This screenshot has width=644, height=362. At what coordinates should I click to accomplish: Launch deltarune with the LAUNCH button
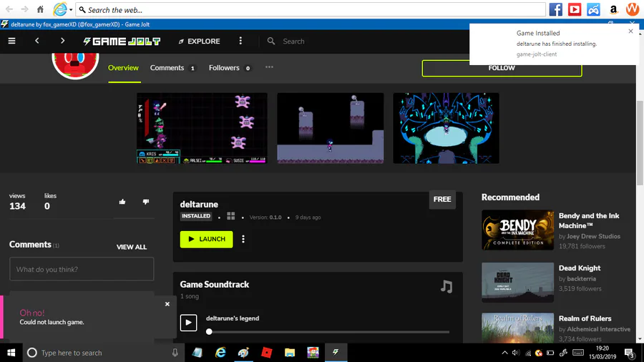pyautogui.click(x=206, y=239)
